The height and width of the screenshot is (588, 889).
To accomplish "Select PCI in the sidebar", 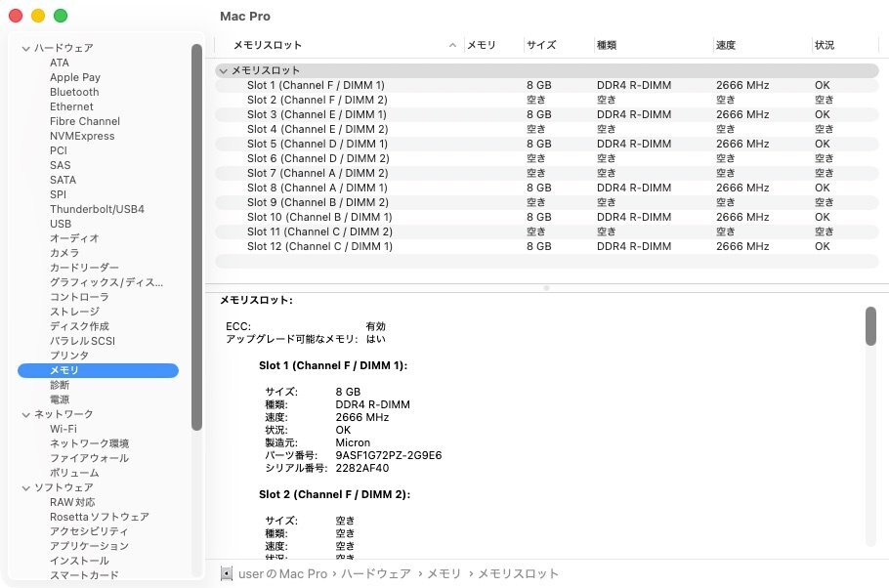I will (59, 150).
